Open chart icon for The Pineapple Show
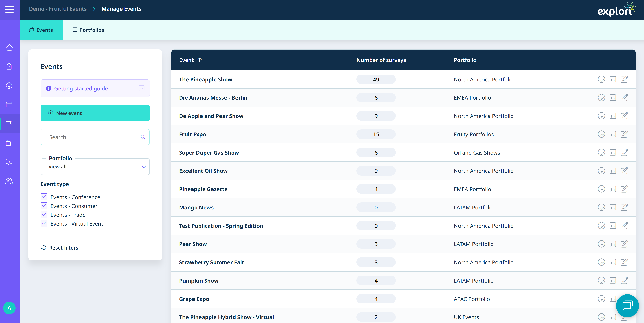 point(612,79)
